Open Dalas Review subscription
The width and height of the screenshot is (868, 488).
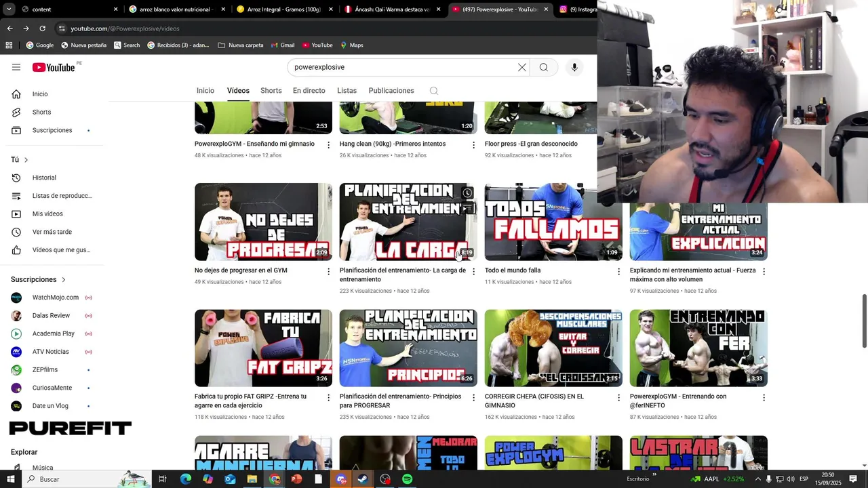tap(52, 316)
